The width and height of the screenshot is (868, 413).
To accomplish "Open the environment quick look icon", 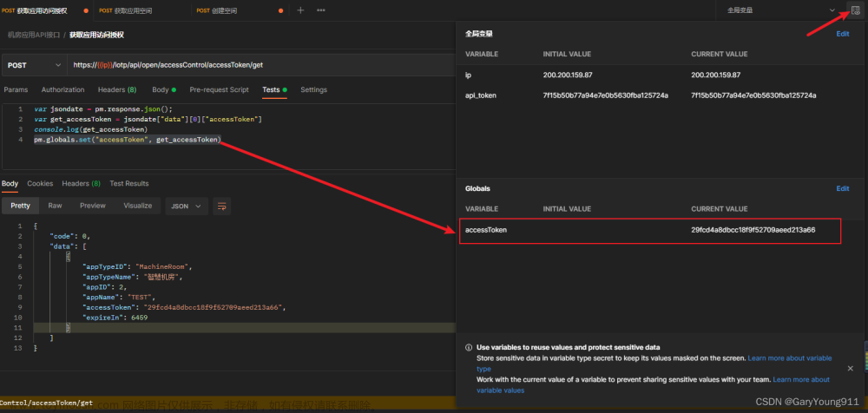I will (x=856, y=10).
